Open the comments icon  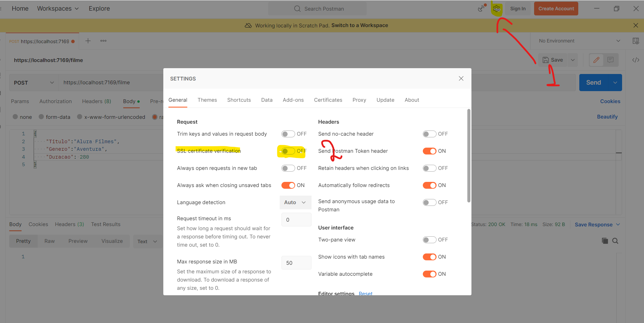click(x=610, y=60)
